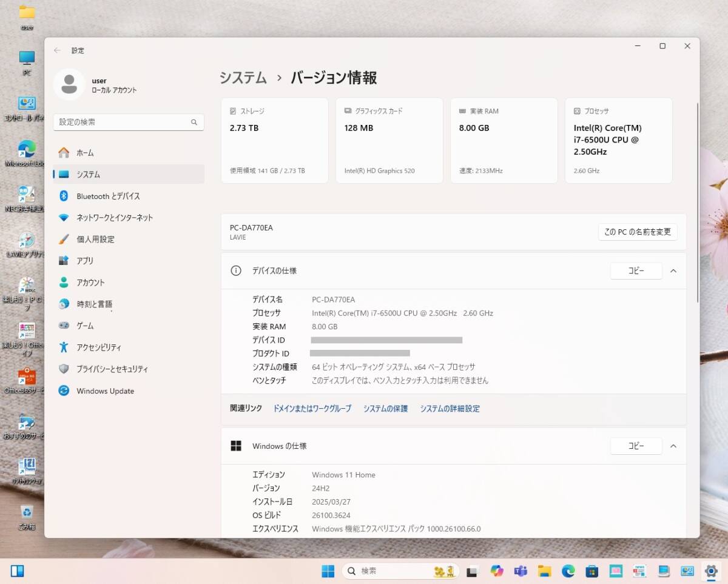Click install date 2025/03/27

pyautogui.click(x=331, y=502)
